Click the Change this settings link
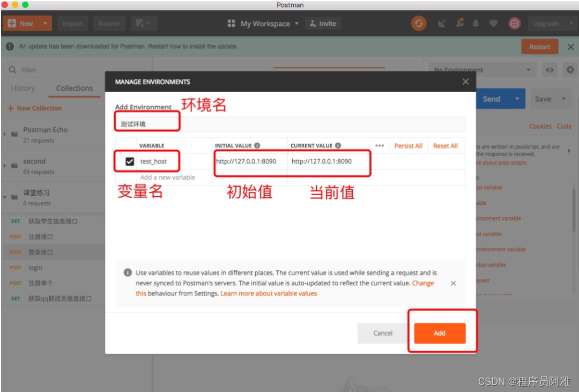 pos(423,283)
